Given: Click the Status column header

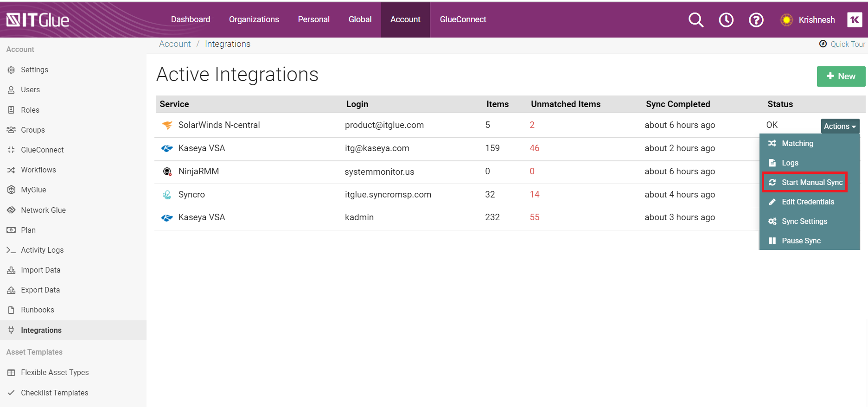Looking at the screenshot, I should (780, 104).
